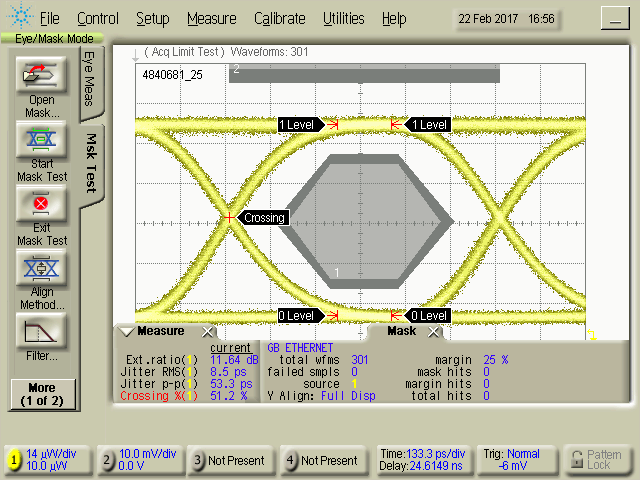Open the Calibrate menu
Viewport: 640px width, 480px height.
tap(280, 19)
